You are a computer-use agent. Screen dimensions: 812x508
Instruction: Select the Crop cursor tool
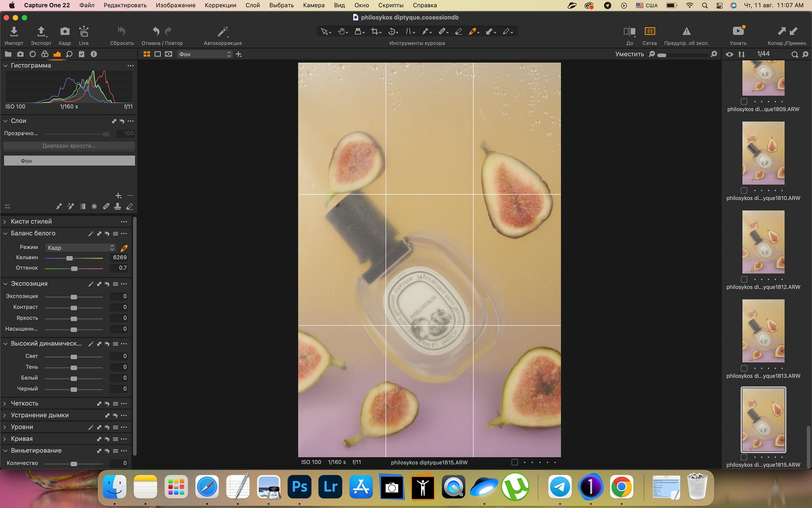tap(375, 32)
